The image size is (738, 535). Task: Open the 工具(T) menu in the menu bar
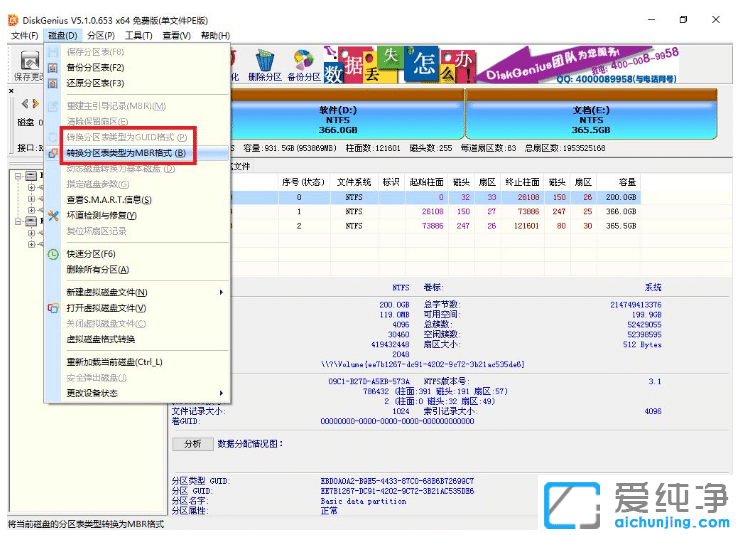138,36
